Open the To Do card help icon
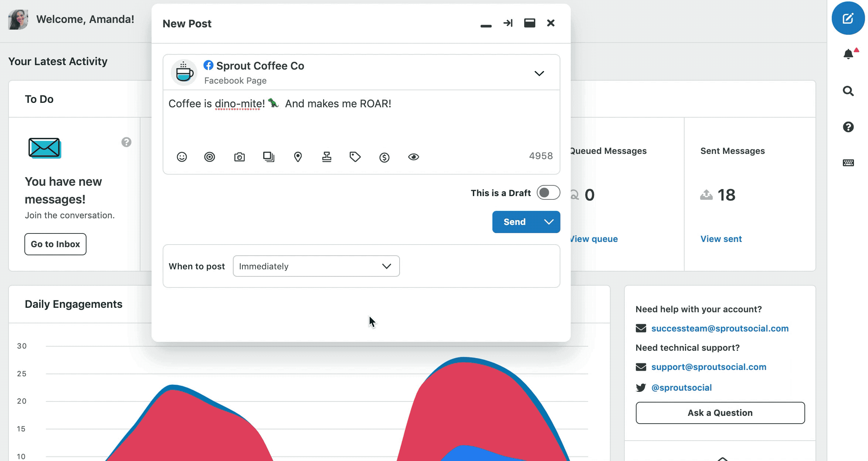The width and height of the screenshot is (868, 461). (x=126, y=142)
